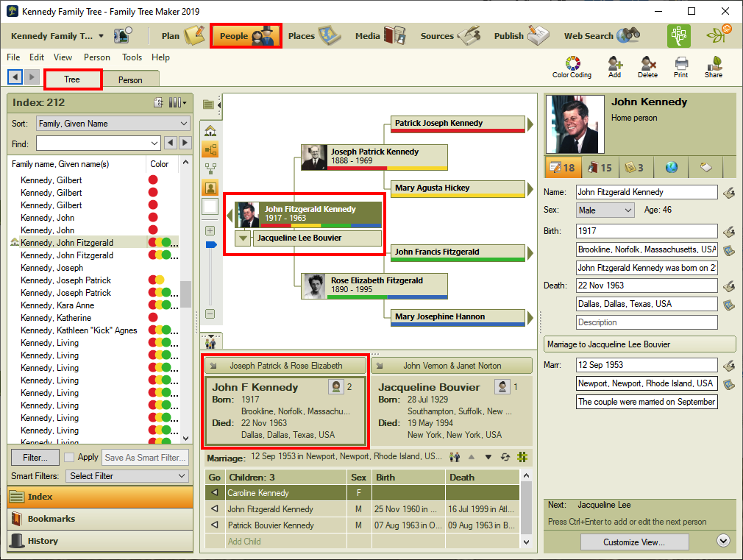Open the Color Coding tool

[x=572, y=67]
